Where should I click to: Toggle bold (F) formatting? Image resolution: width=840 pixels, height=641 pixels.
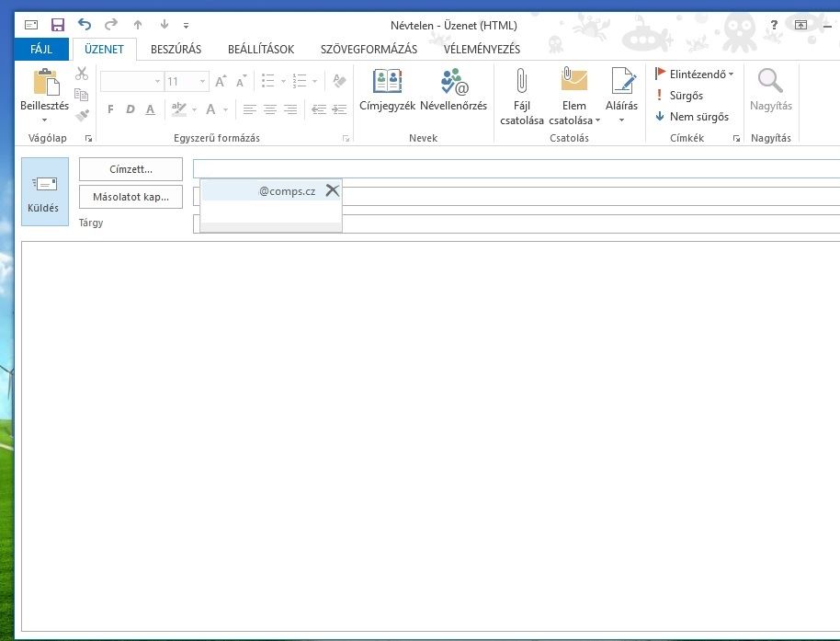click(110, 109)
